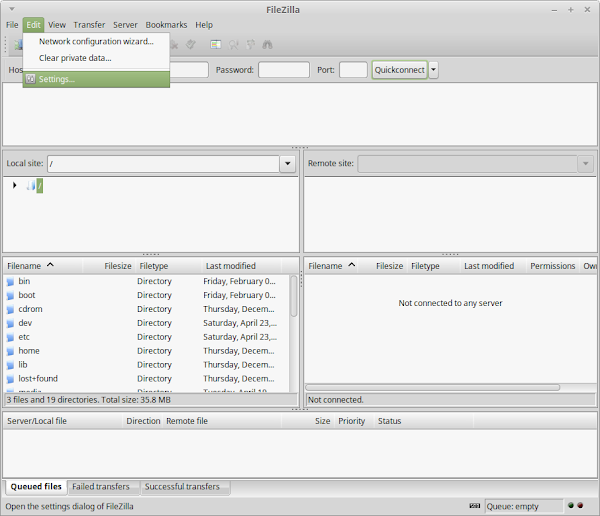
Task: Select the lost+found filename in local list
Action: point(38,379)
